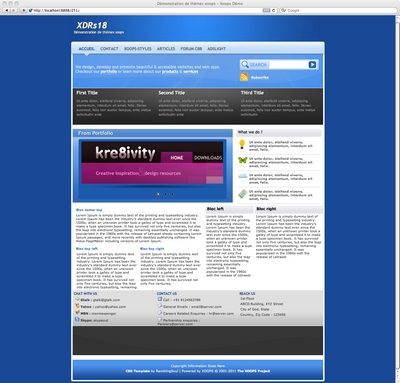
Task: Click into the site search text field
Action: click(x=288, y=65)
